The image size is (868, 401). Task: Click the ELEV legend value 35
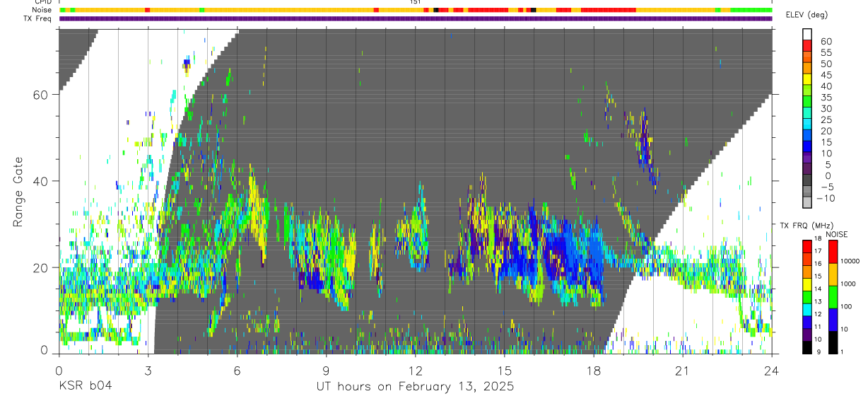pos(826,97)
